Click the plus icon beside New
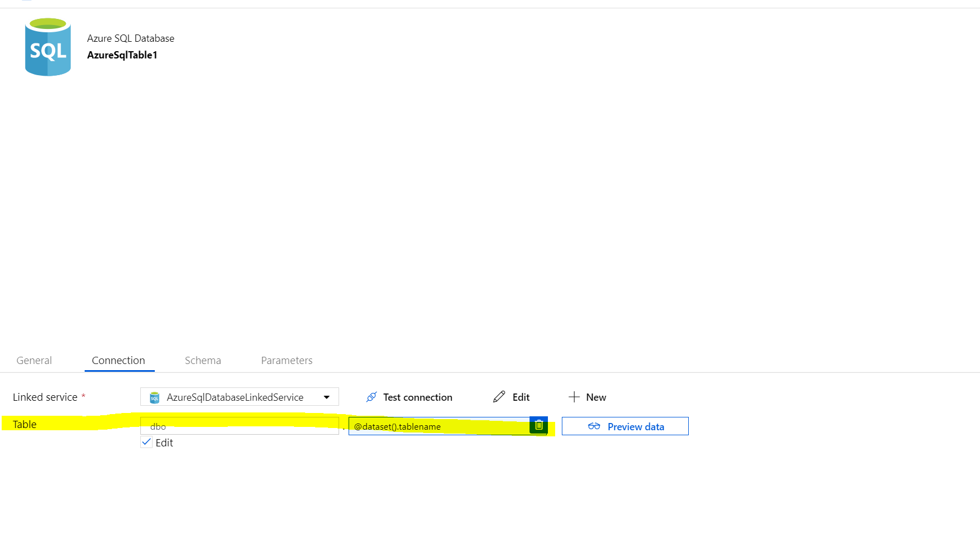 574,397
